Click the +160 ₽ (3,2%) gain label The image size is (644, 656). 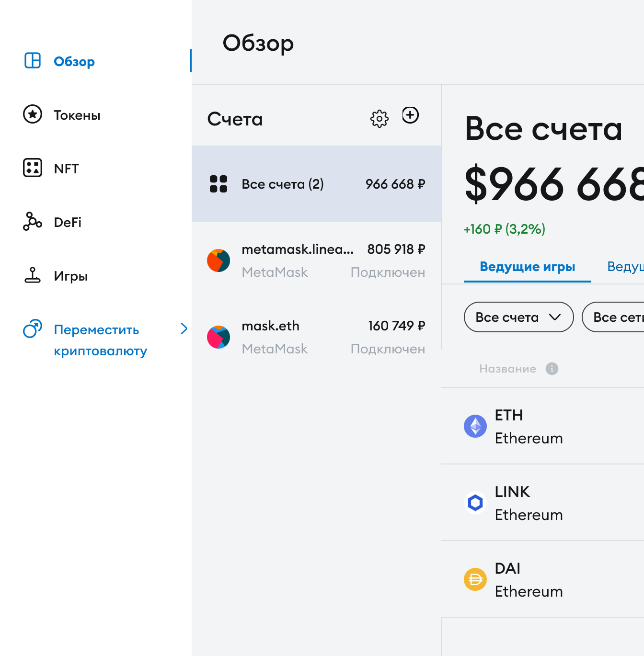click(x=505, y=229)
